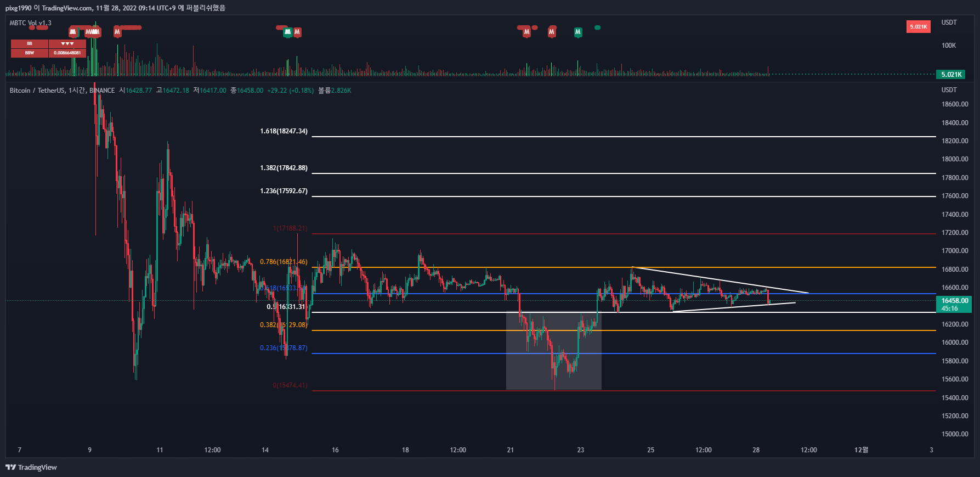Click the 21 date label on time axis
The image size is (980, 477).
(x=511, y=450)
